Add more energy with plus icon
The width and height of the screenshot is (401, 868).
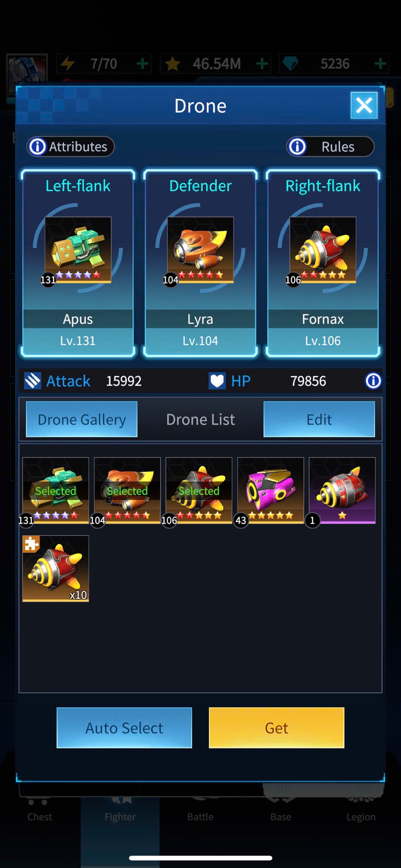tap(143, 64)
